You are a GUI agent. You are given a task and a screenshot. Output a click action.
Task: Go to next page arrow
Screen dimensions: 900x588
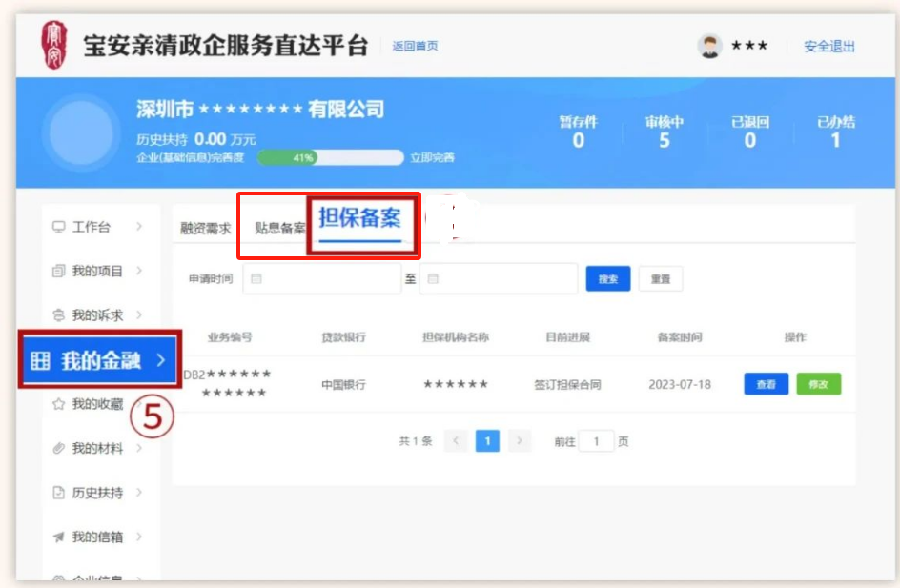click(520, 441)
